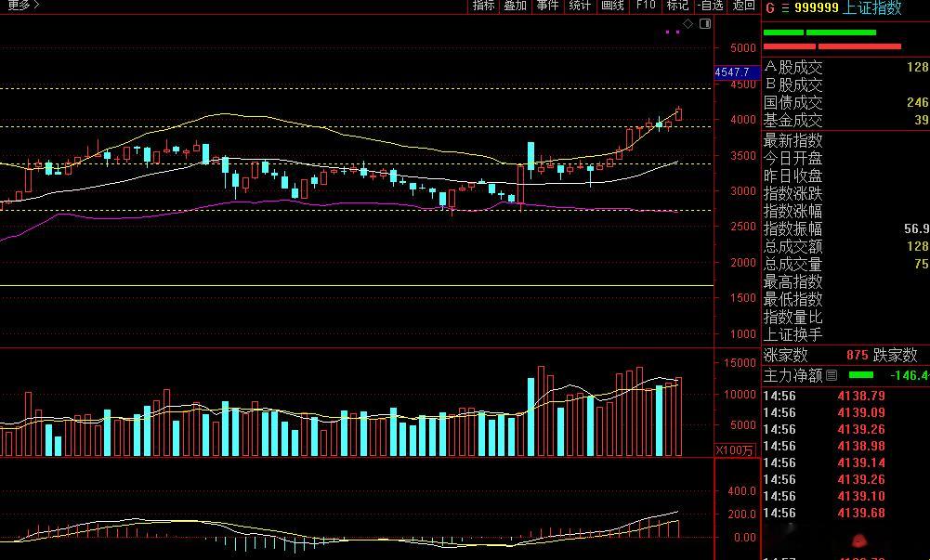Click the 最高指数 label
The width and height of the screenshot is (930, 560).
(x=793, y=281)
